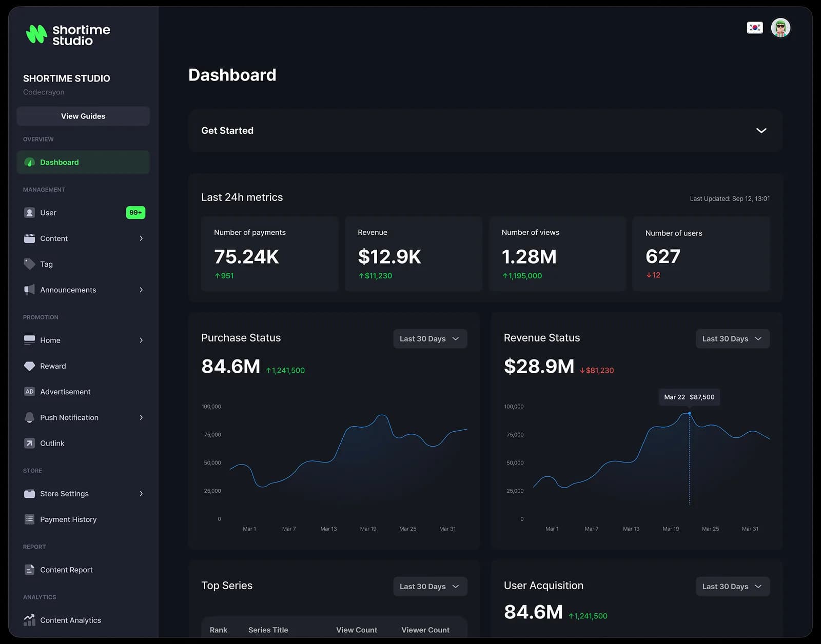Open Content Report menu item

83,570
